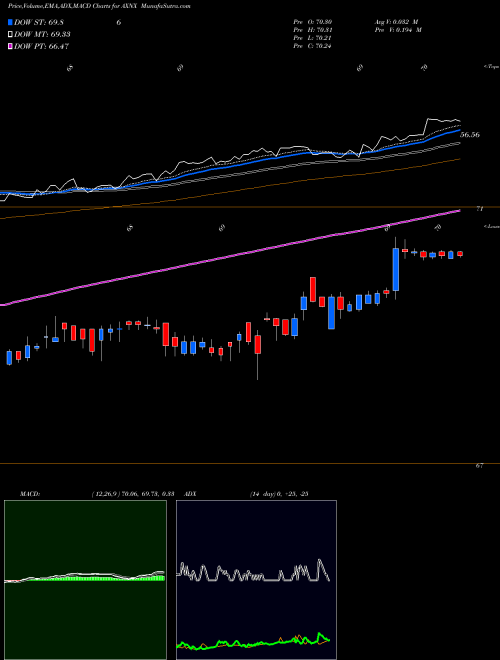
Task: Select the 'DOW MT: 69.33' legend label
Action: [42, 35]
